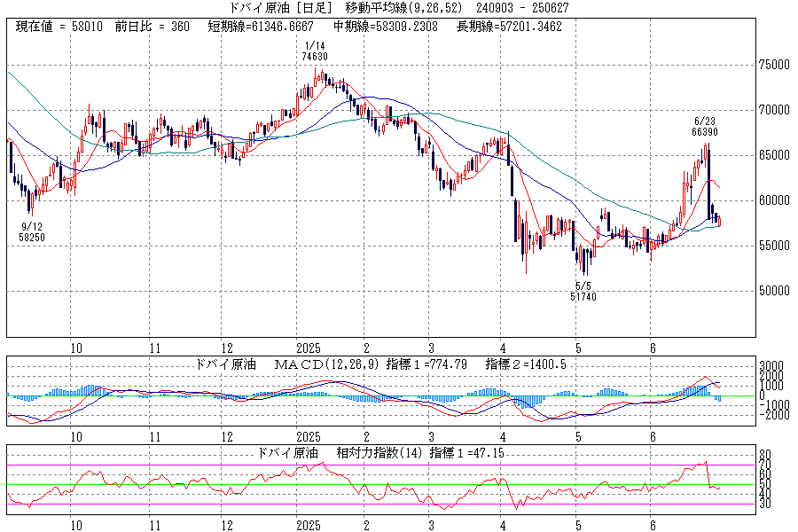Select the 前日比 = 360 value

tap(153, 27)
